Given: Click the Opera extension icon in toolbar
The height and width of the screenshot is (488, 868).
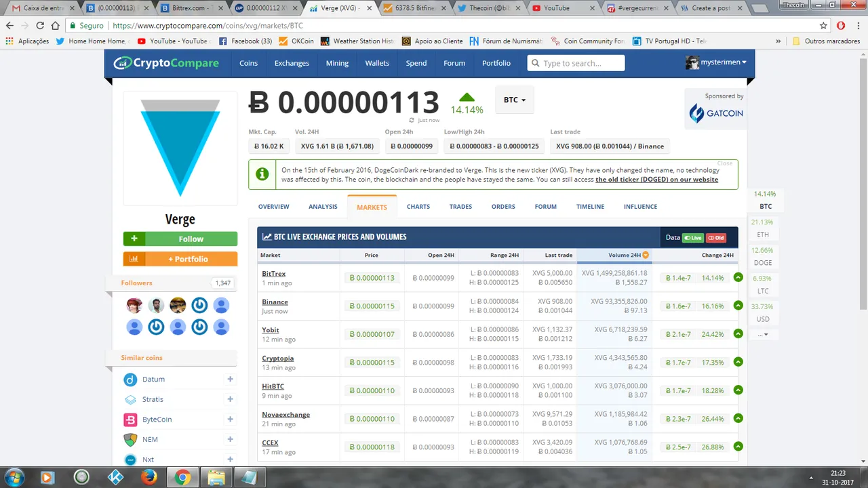Looking at the screenshot, I should click(x=841, y=25).
